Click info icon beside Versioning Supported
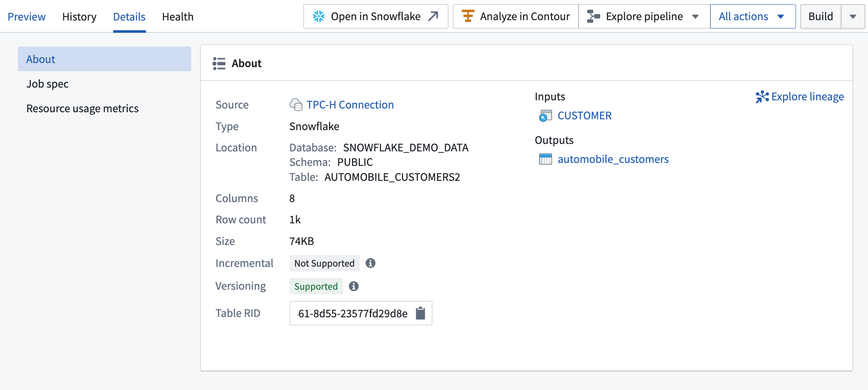 pos(354,286)
